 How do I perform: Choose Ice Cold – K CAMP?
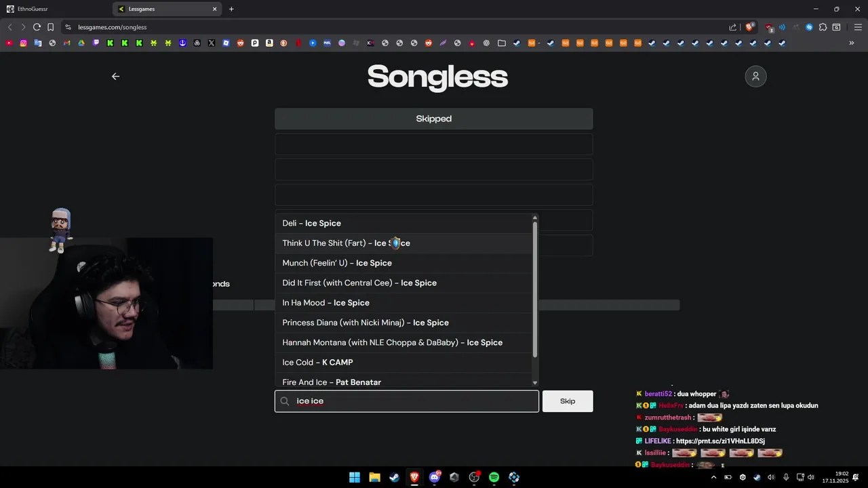[x=403, y=363]
